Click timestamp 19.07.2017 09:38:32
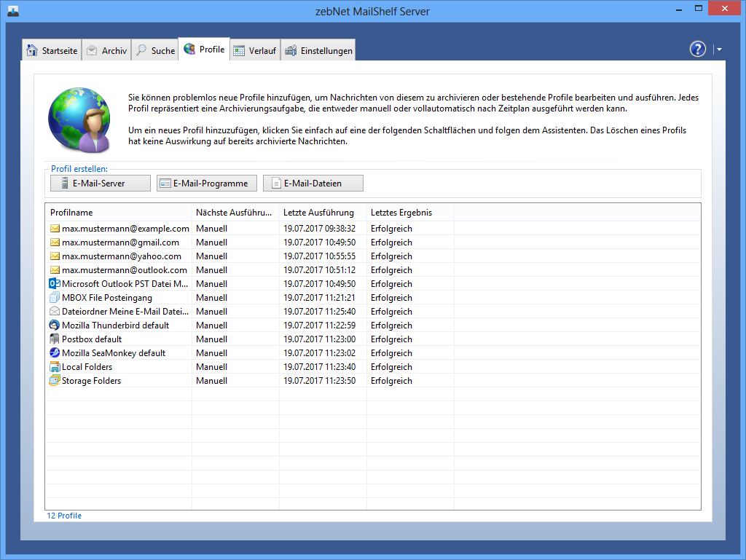 [x=319, y=229]
